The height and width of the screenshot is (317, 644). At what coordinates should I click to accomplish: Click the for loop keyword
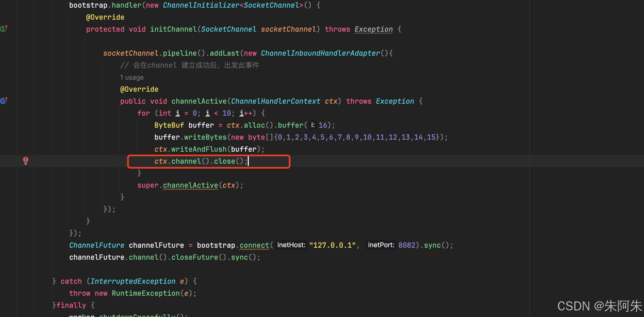coord(144,113)
